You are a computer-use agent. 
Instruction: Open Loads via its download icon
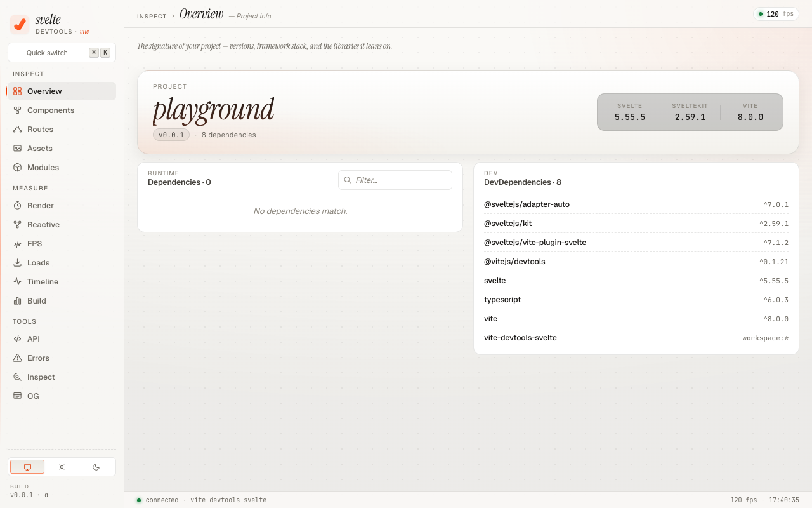[17, 263]
